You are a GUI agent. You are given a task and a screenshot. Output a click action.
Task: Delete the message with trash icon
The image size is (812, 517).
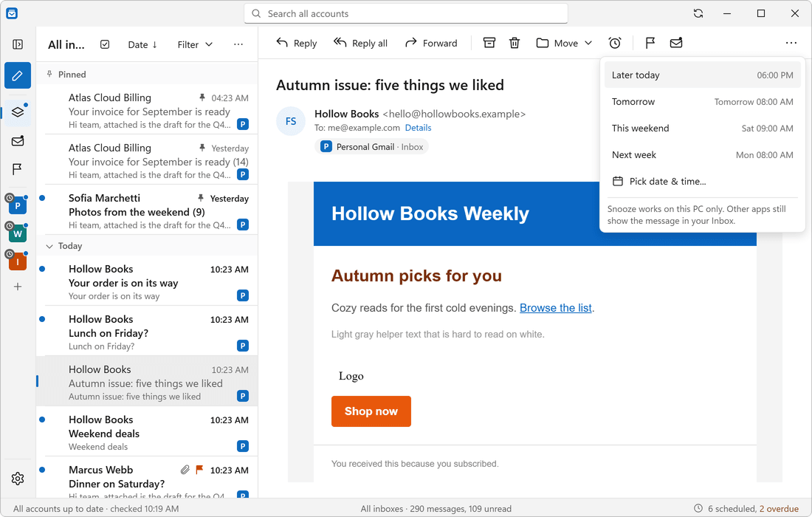(x=515, y=43)
